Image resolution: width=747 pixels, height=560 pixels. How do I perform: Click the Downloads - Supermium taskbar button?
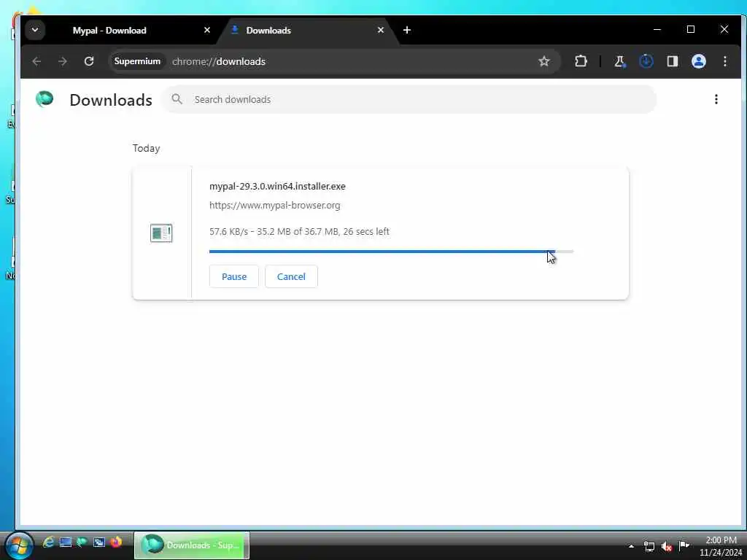tap(192, 545)
